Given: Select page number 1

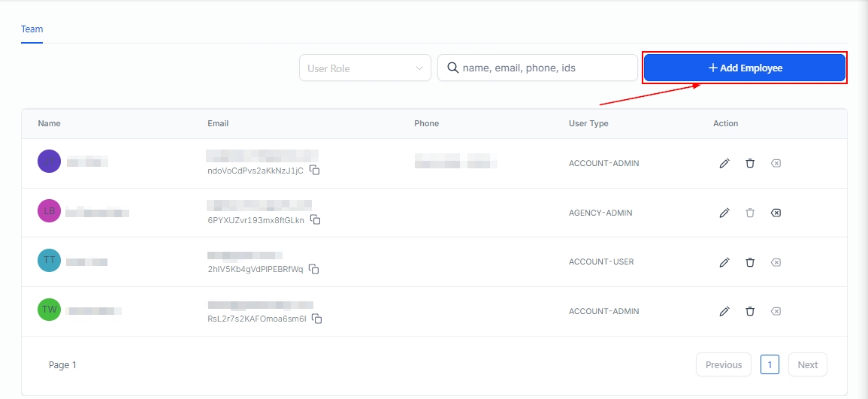Looking at the screenshot, I should click(x=770, y=364).
